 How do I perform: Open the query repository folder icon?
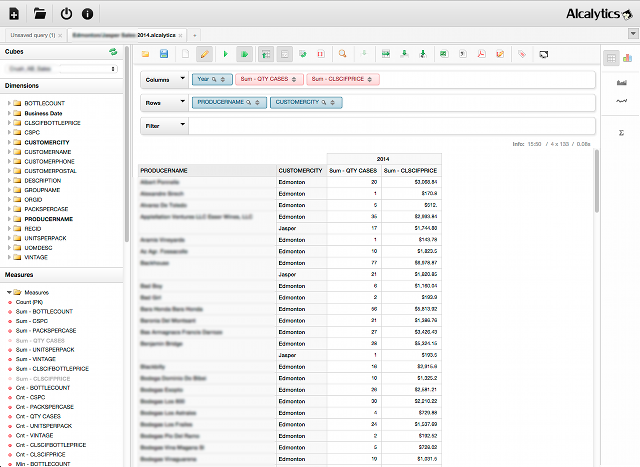pos(39,14)
